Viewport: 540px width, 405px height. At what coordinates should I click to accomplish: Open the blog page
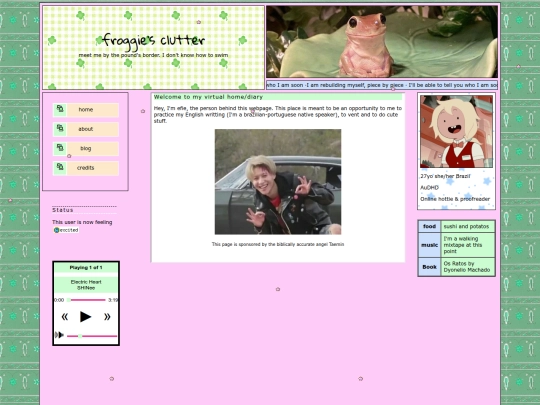(86, 148)
